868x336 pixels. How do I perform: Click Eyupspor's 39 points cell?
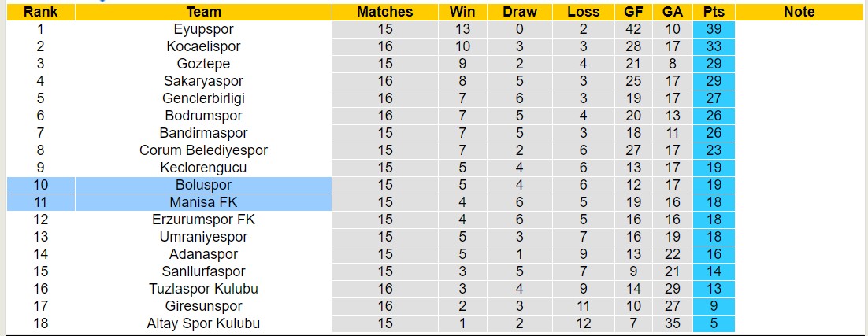click(x=714, y=29)
